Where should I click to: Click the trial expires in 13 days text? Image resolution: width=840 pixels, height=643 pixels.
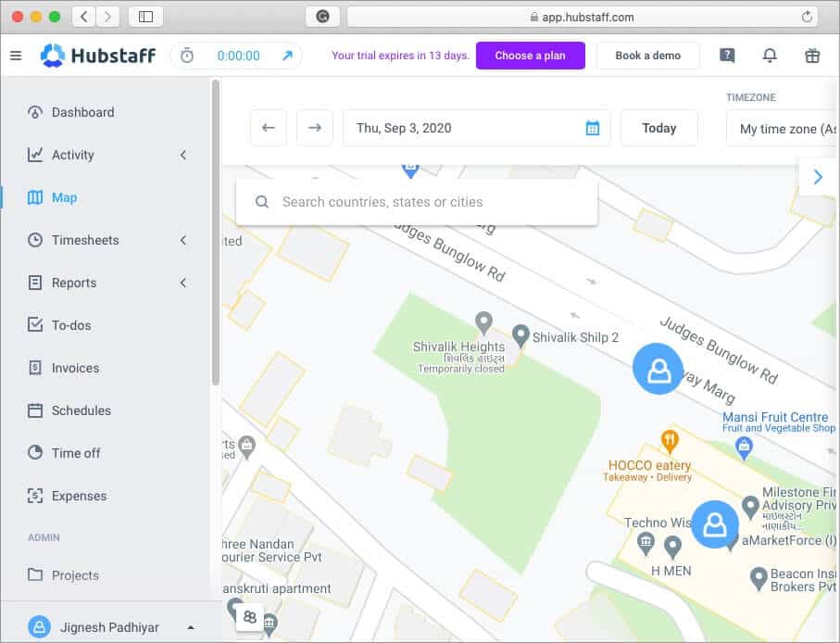[x=400, y=56]
